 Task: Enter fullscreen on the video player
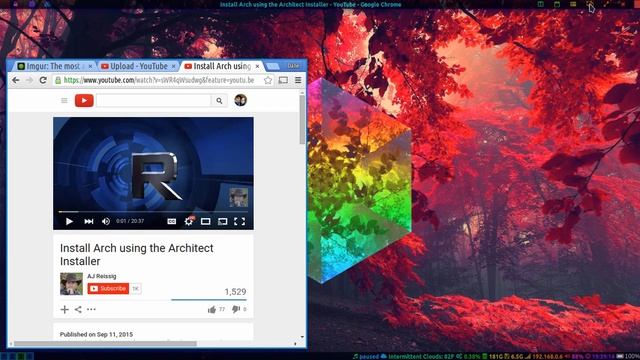(240, 221)
